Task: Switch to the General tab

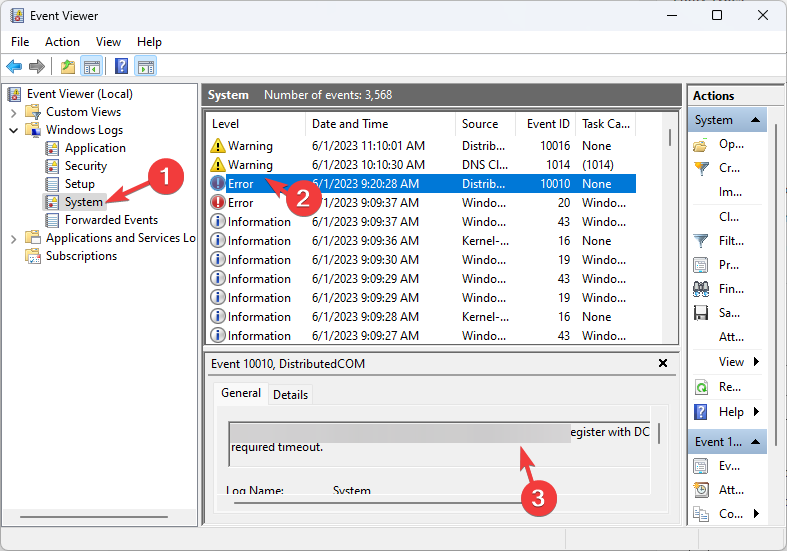Action: 241,393
